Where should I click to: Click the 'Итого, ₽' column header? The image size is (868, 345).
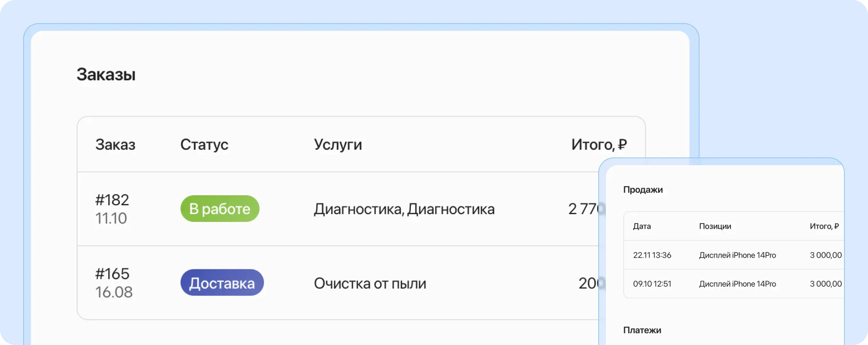(599, 144)
